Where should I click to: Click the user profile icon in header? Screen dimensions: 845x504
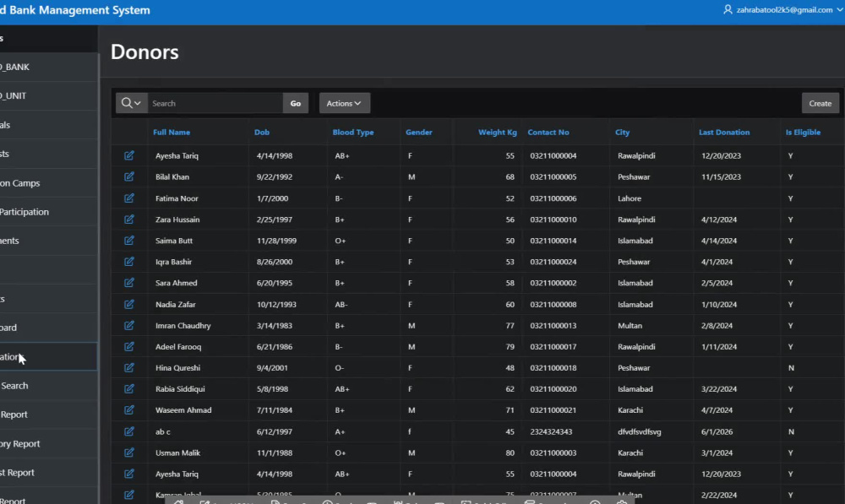pos(728,9)
